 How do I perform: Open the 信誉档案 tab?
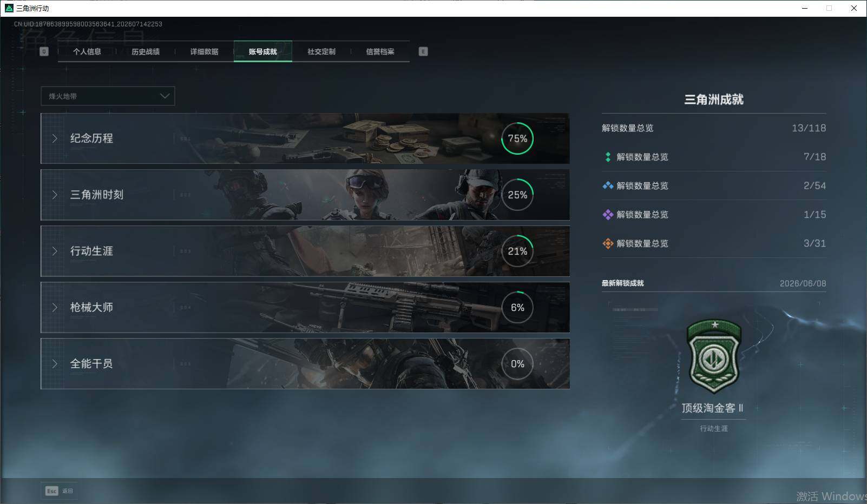click(380, 51)
